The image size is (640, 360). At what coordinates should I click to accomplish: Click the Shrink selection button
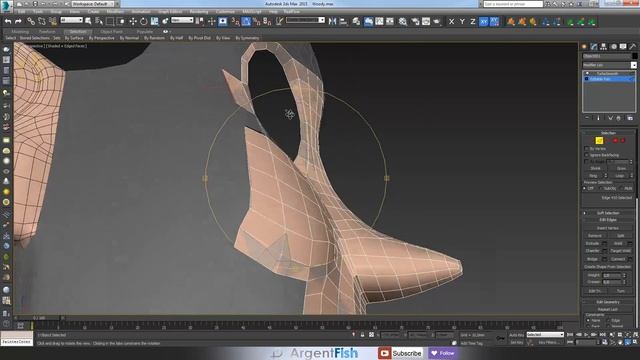(596, 168)
